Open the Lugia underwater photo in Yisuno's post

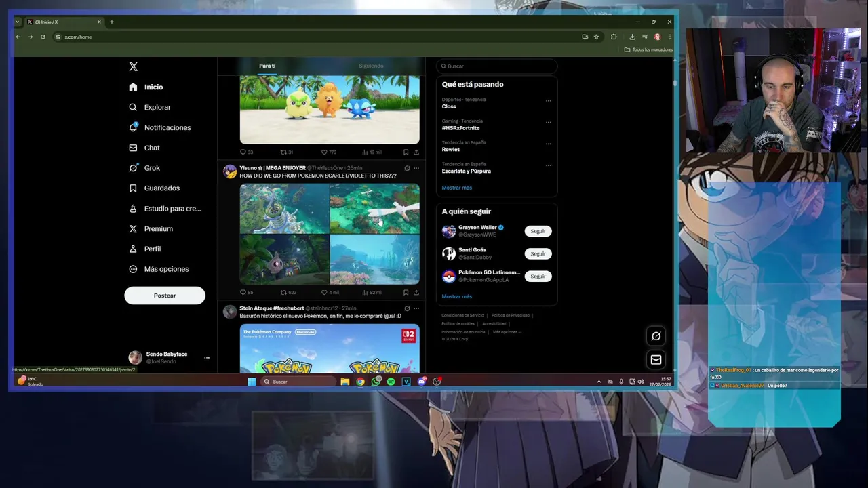pyautogui.click(x=374, y=208)
